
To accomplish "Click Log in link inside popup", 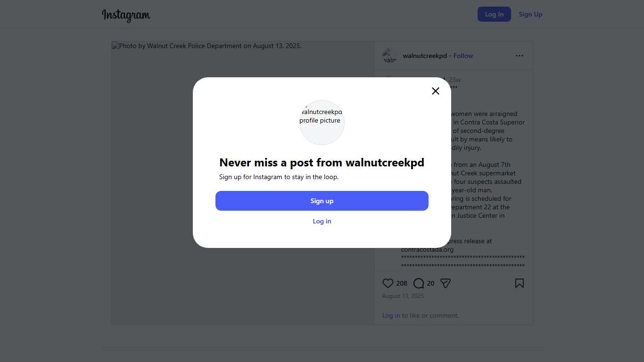I will (322, 221).
